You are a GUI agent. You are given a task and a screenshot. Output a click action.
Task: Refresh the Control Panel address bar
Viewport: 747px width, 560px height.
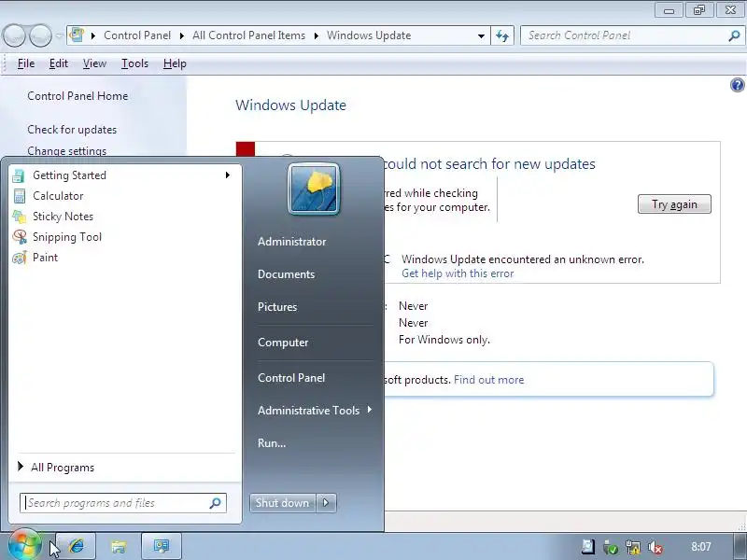[502, 35]
